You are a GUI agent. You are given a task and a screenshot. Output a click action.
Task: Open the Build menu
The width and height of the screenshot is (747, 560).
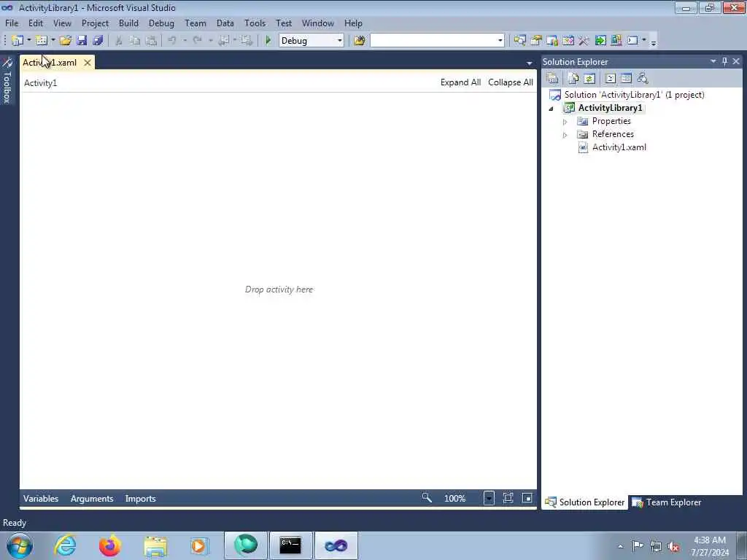pos(128,23)
